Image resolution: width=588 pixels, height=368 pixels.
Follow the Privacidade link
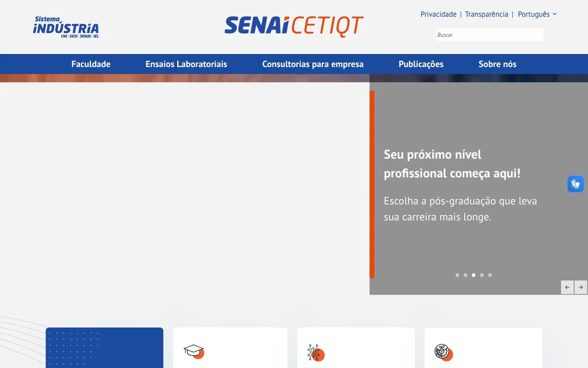[x=439, y=14]
